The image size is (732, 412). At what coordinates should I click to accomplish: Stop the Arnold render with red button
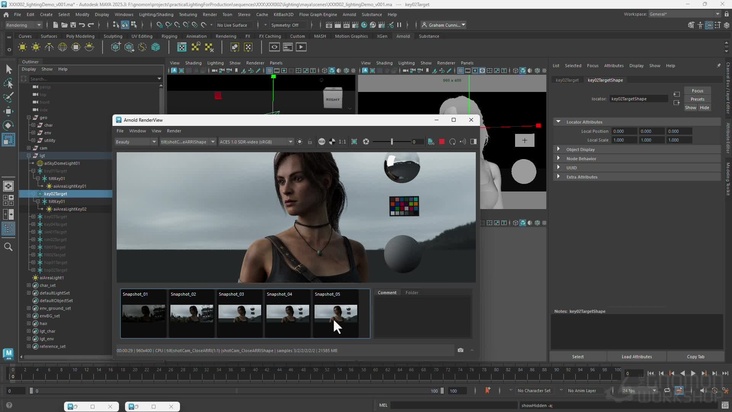pos(442,142)
